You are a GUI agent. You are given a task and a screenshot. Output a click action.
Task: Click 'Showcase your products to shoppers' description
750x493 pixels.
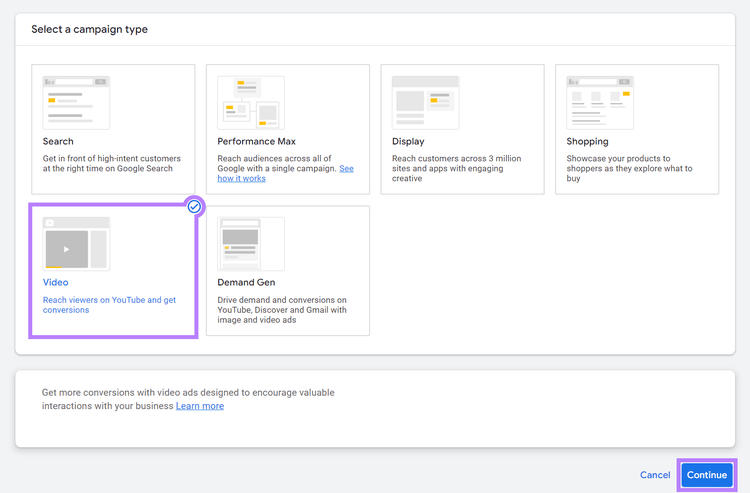pyautogui.click(x=629, y=168)
